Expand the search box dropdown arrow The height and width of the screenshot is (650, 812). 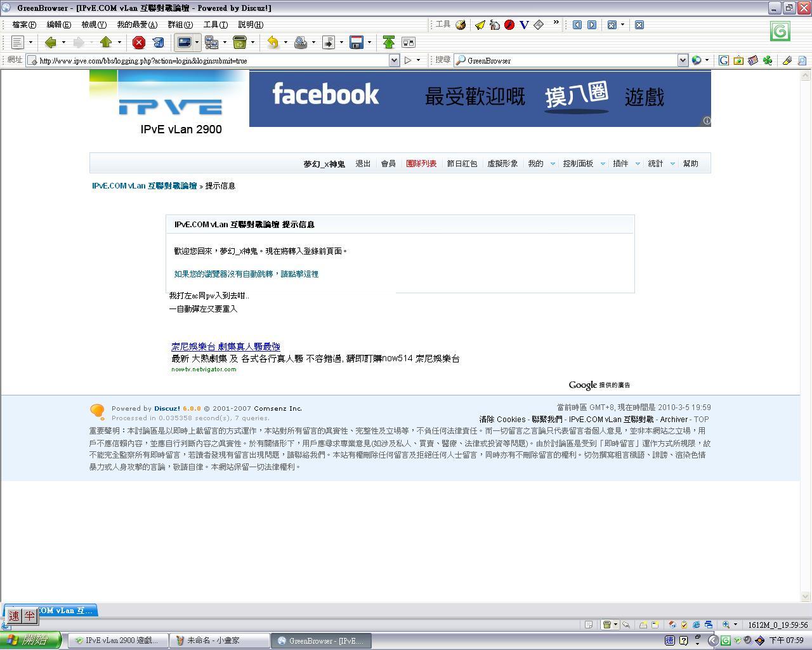point(683,60)
